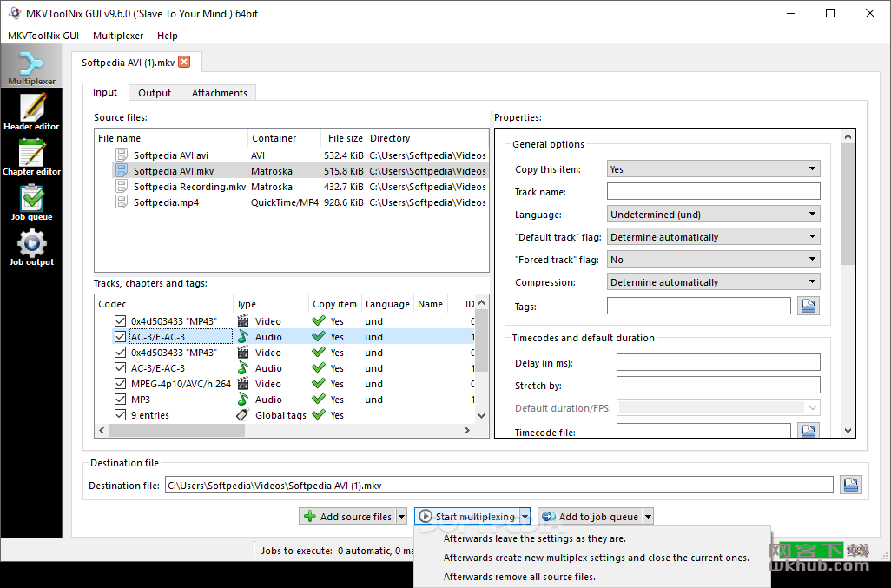Click the Track name input field
891x588 pixels.
click(713, 191)
